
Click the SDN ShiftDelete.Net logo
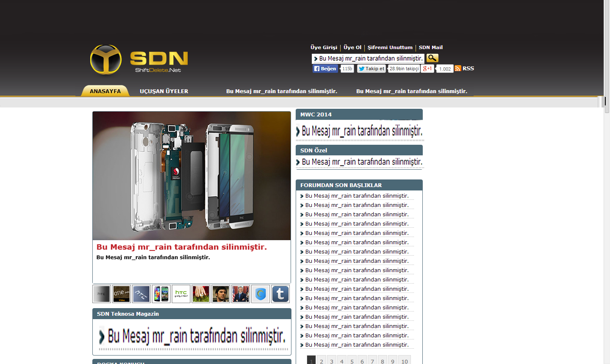pos(139,59)
